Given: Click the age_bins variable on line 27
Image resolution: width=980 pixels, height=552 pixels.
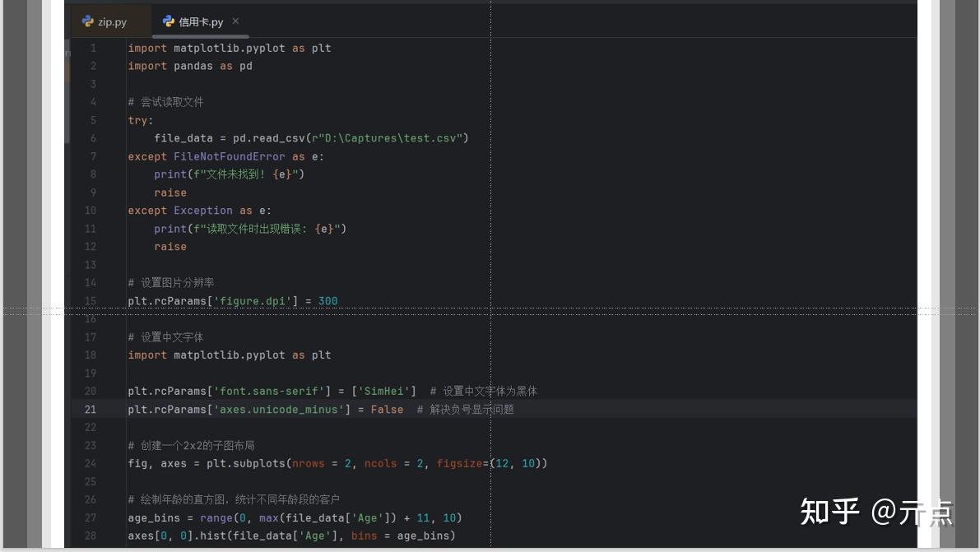Looking at the screenshot, I should pos(154,517).
